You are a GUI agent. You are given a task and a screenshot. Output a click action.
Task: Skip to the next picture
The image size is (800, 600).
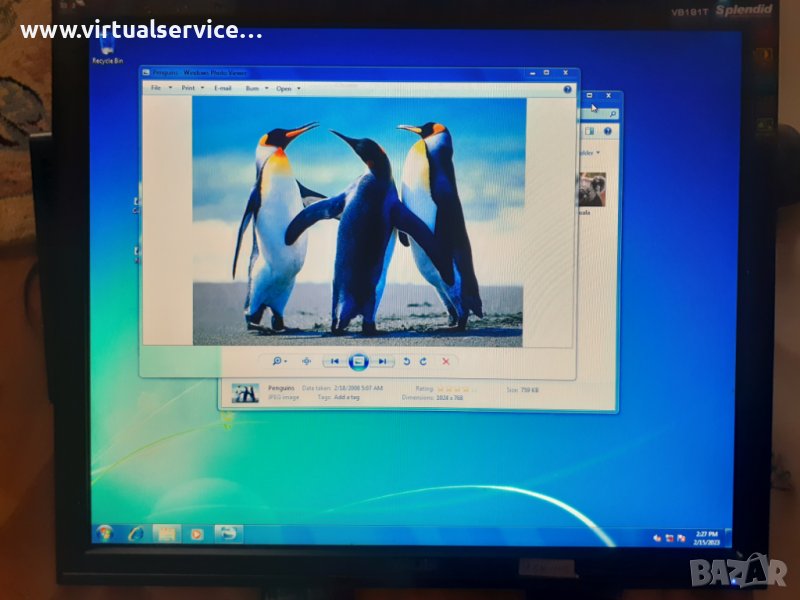pyautogui.click(x=382, y=361)
